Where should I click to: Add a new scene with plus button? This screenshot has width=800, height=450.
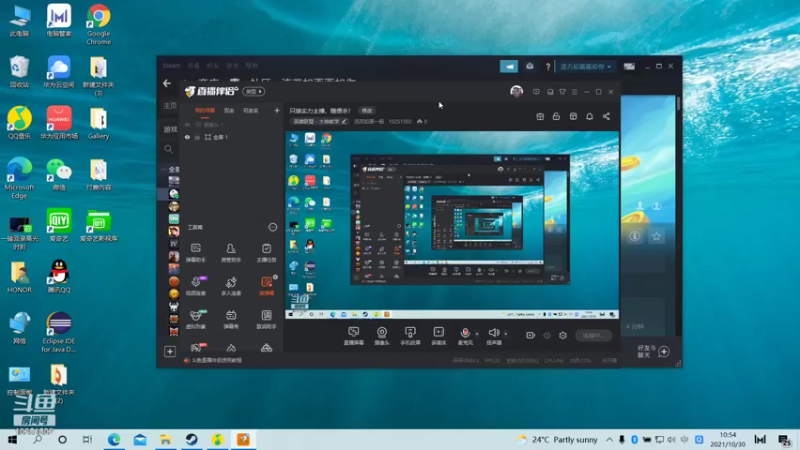click(277, 110)
